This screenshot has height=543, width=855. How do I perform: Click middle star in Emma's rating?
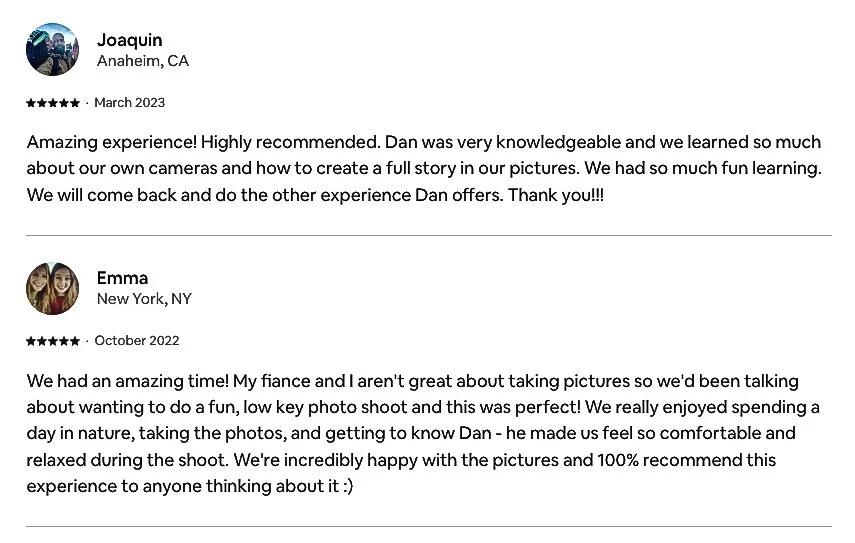[x=53, y=341]
